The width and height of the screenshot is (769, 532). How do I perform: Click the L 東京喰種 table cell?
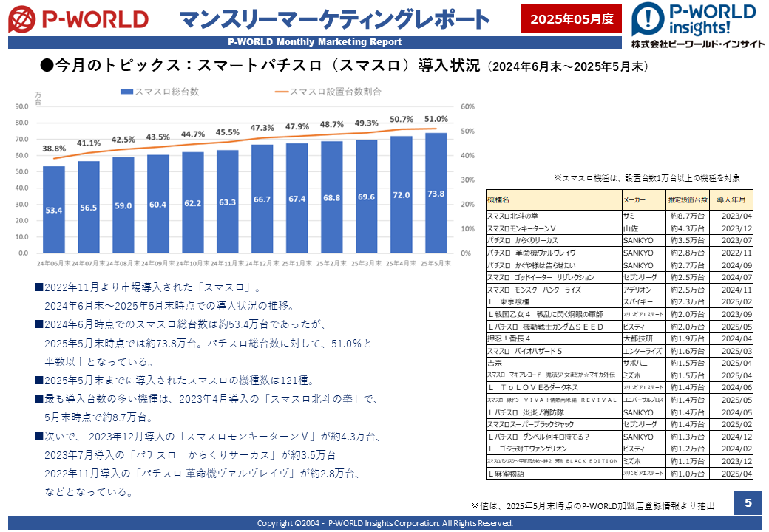pos(554,302)
